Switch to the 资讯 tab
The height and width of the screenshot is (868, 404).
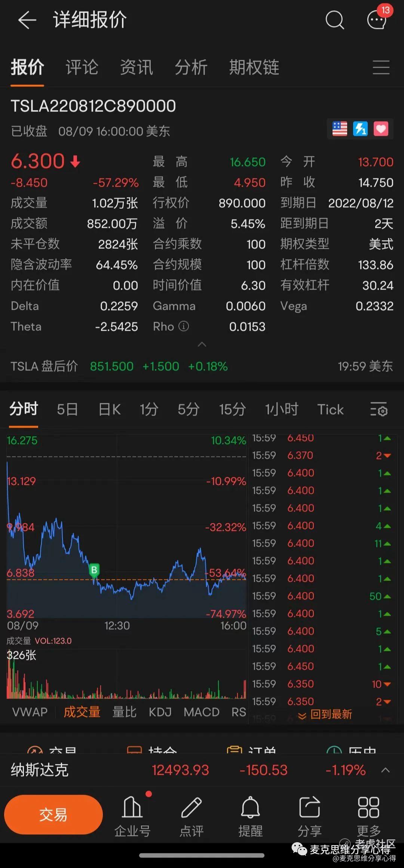click(x=137, y=67)
